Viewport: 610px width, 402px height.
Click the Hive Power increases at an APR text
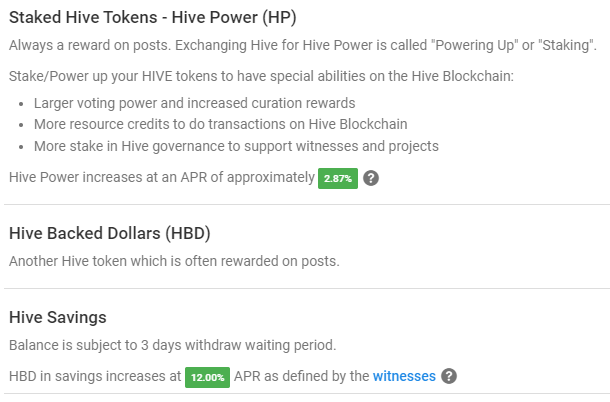coord(162,177)
